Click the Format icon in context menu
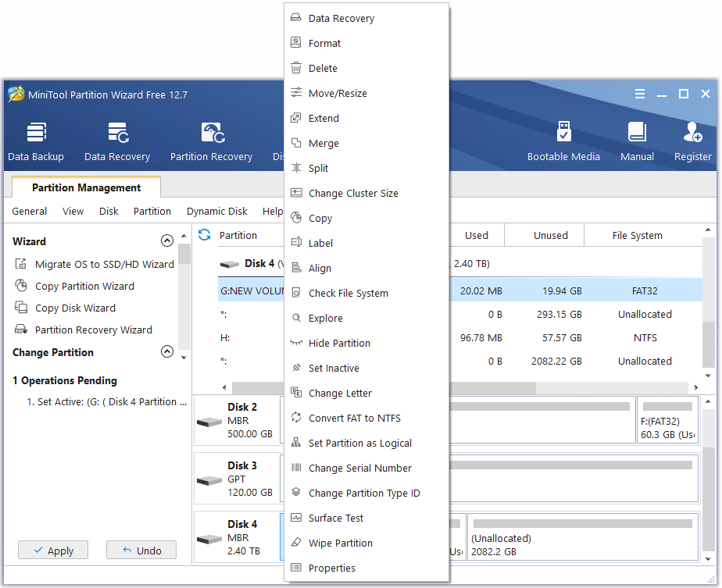The width and height of the screenshot is (722, 588). (x=296, y=43)
